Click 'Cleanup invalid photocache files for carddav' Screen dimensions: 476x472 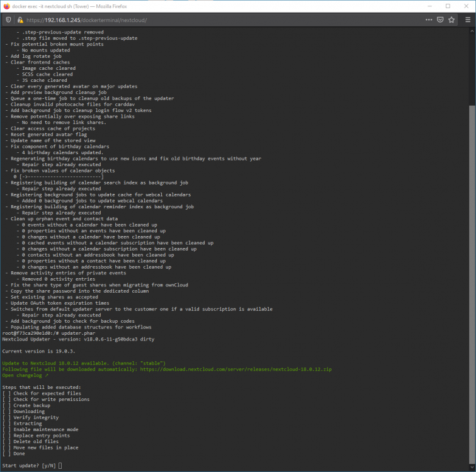click(x=72, y=104)
